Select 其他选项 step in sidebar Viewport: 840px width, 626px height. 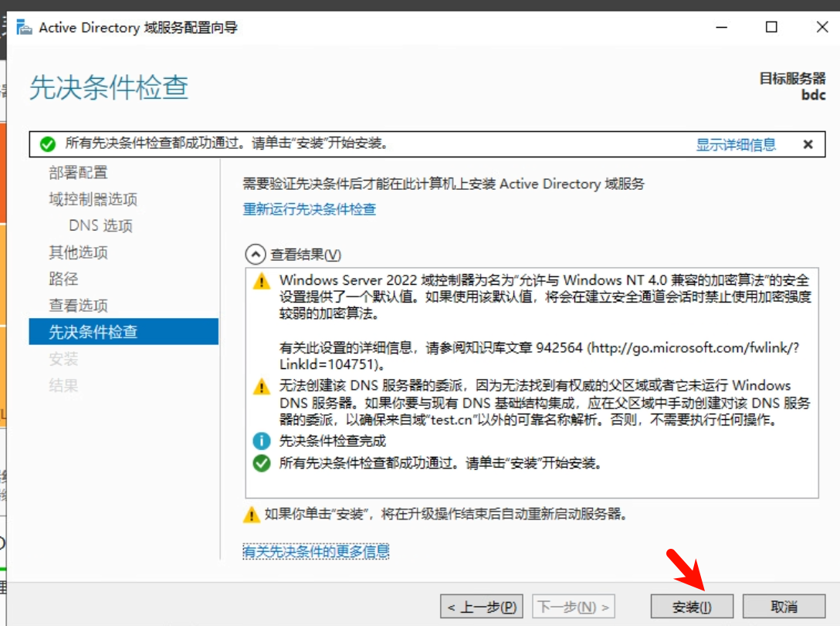point(78,252)
